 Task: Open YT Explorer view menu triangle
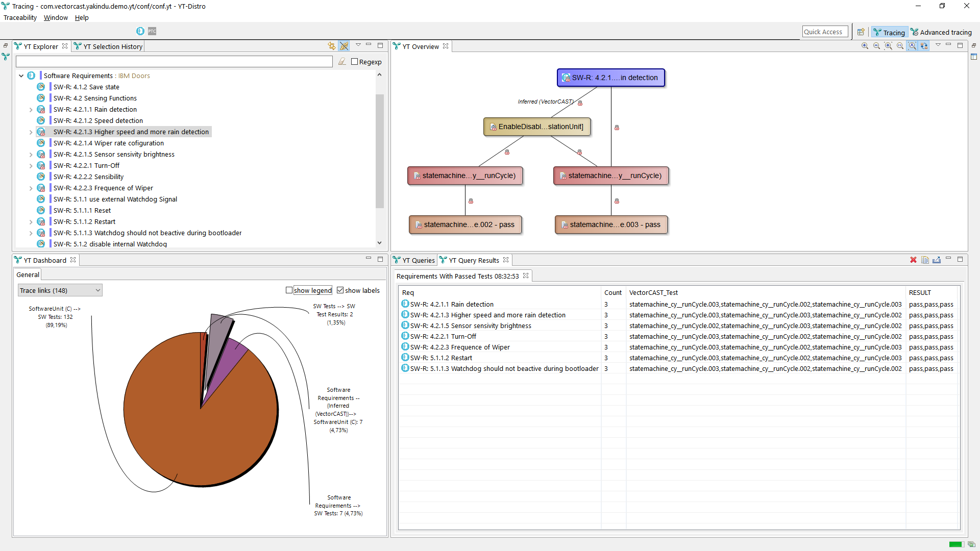[x=358, y=45]
